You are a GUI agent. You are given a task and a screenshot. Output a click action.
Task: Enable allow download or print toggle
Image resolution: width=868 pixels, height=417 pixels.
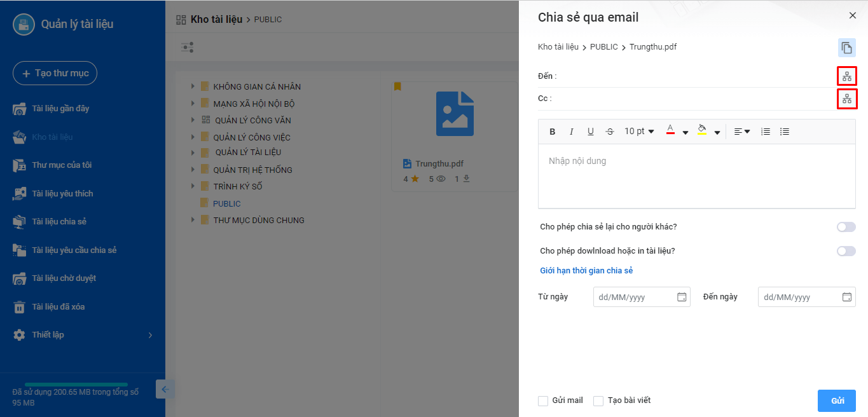click(x=846, y=251)
